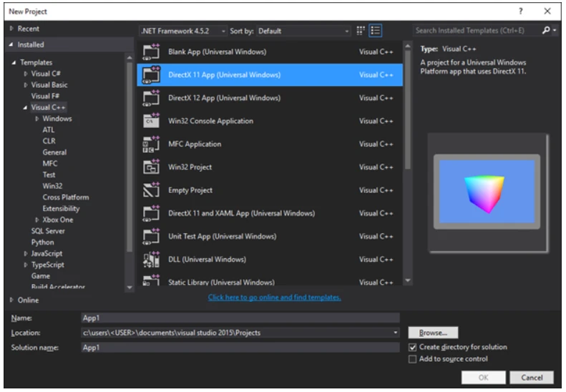Expand the Xbox One node
Image resolution: width=566 pixels, height=392 pixels.
click(x=36, y=220)
